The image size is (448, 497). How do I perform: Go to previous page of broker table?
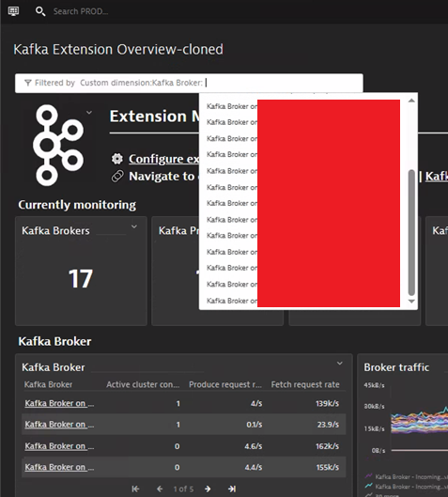(x=160, y=489)
